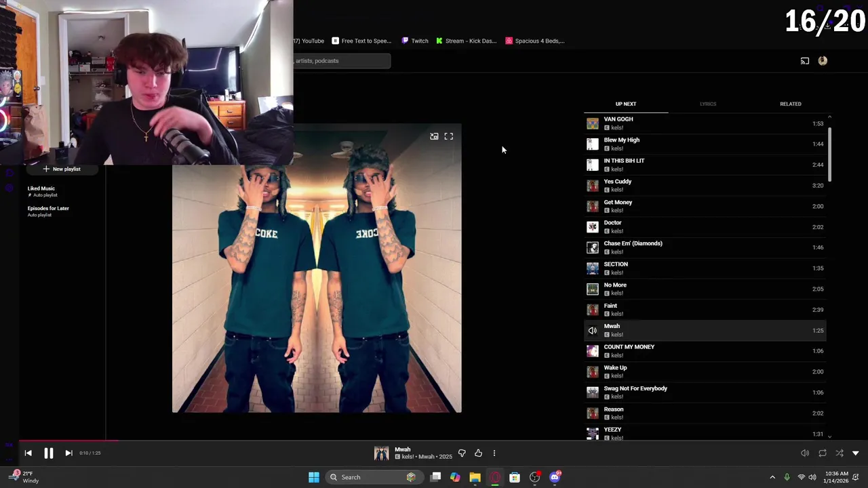Play Reason from the queue
This screenshot has width=868, height=488.
pos(705,413)
